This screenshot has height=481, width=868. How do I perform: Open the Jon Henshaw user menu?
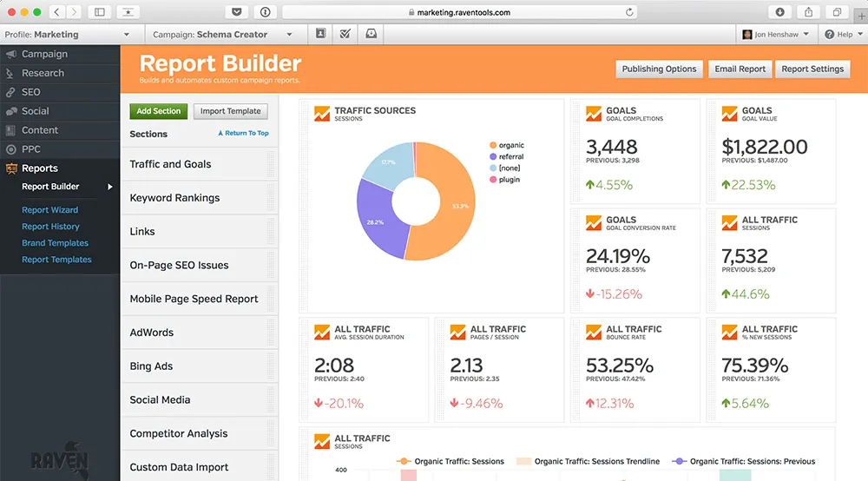point(777,35)
